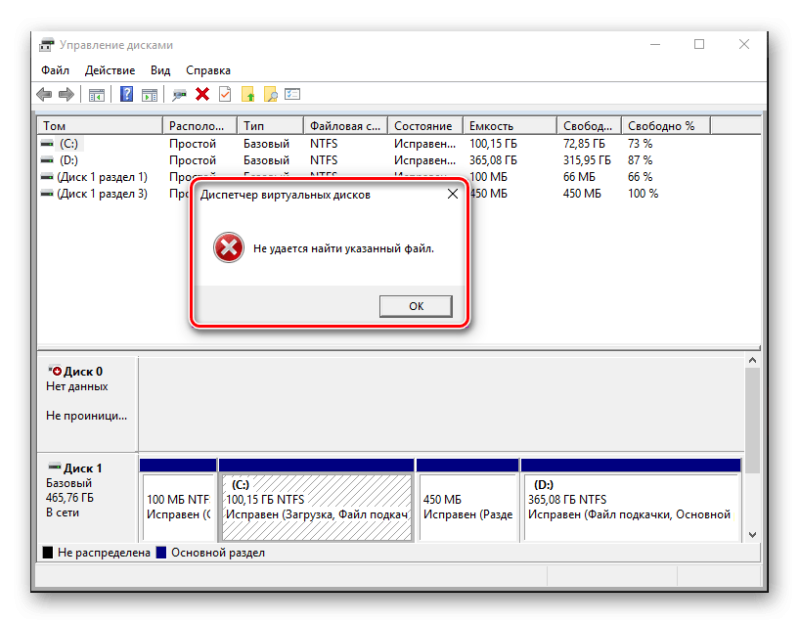Click the Диск 1 drive icon
The width and height of the screenshot is (800, 624).
coord(55,466)
